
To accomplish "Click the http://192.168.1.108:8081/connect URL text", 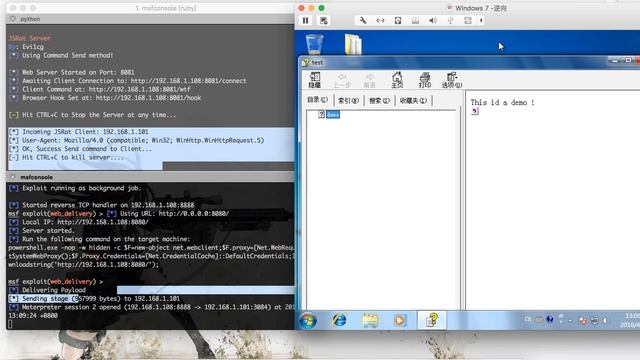I will click(188, 81).
